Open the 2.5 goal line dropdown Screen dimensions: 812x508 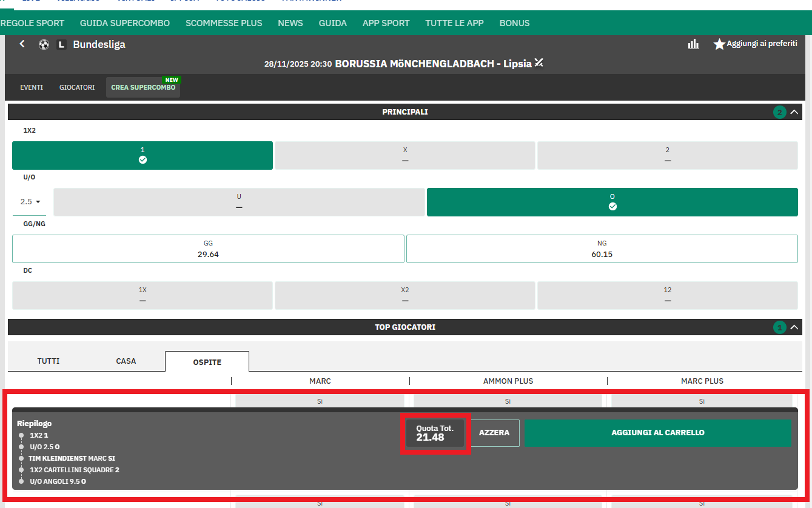pos(30,202)
